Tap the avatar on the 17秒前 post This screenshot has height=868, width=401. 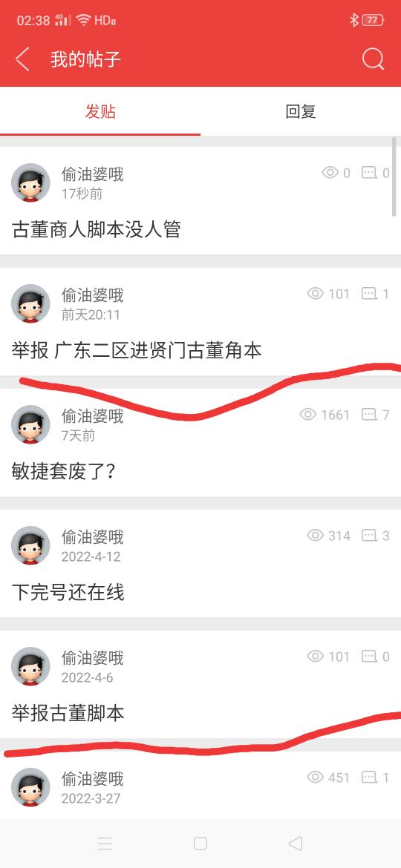tap(30, 183)
